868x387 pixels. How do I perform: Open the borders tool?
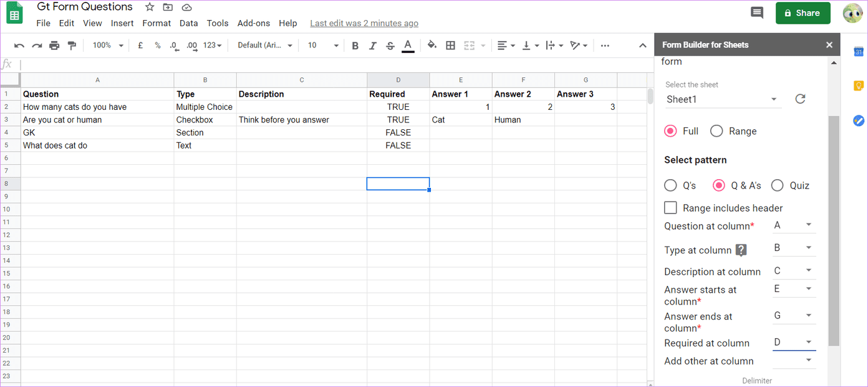click(x=451, y=46)
